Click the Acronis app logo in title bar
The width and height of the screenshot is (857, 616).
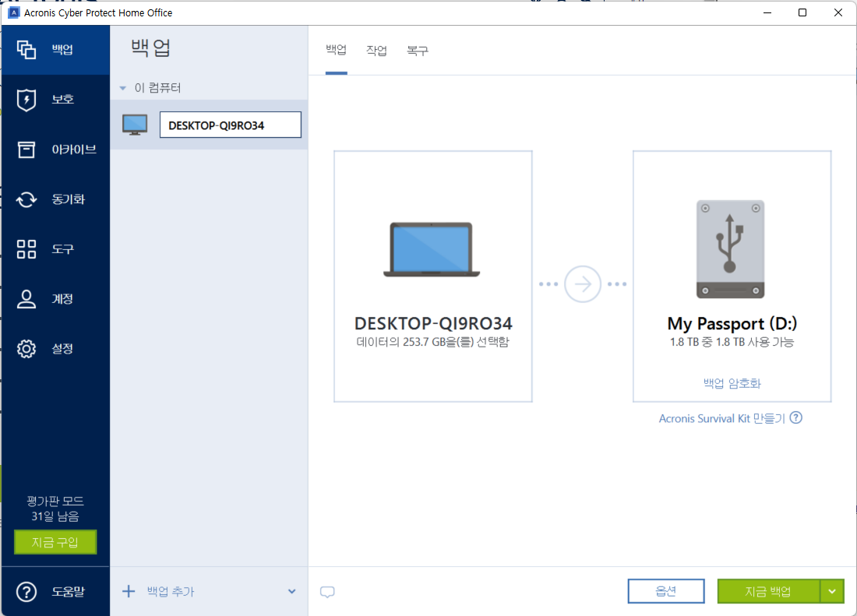click(14, 12)
